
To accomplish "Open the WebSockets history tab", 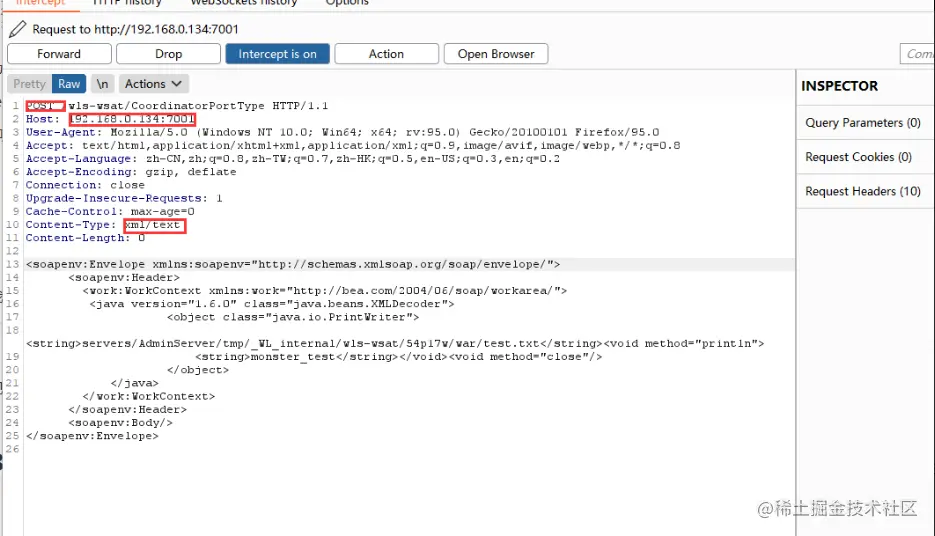I will click(244, 3).
